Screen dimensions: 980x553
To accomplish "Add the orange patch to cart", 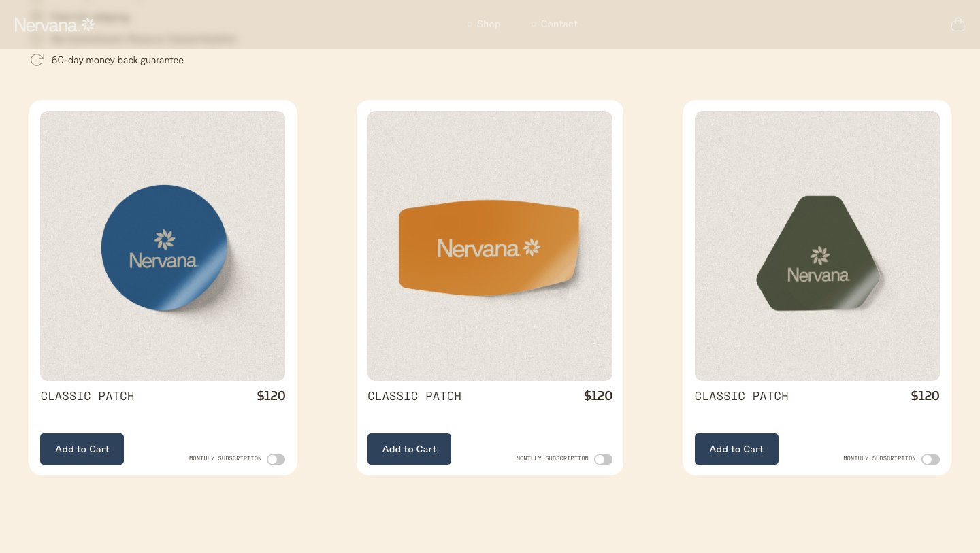I will click(x=409, y=449).
